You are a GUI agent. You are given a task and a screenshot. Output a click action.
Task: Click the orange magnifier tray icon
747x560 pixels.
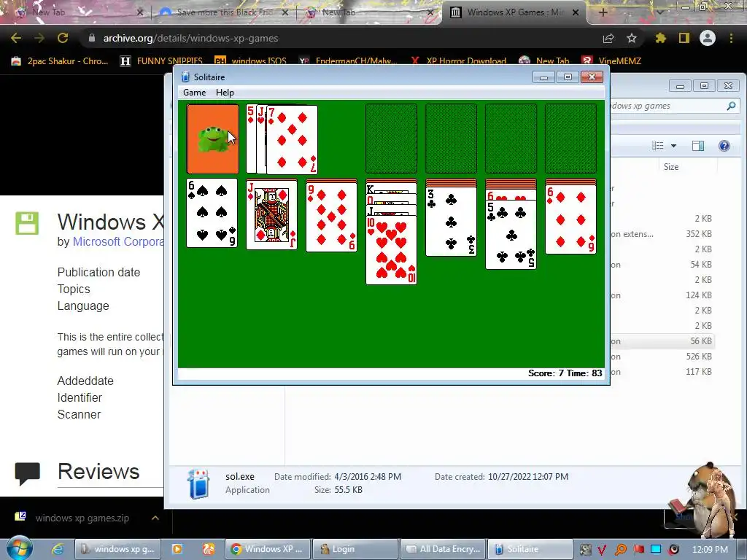tap(620, 550)
